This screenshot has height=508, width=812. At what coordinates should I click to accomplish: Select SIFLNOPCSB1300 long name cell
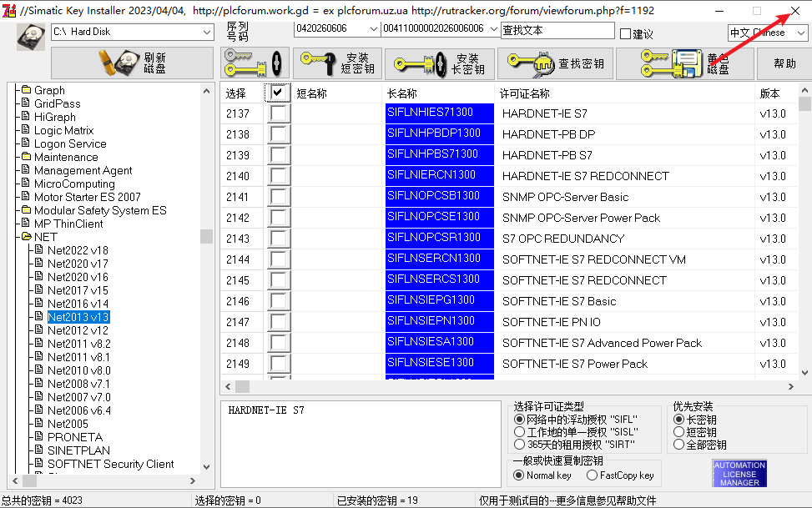pos(440,196)
